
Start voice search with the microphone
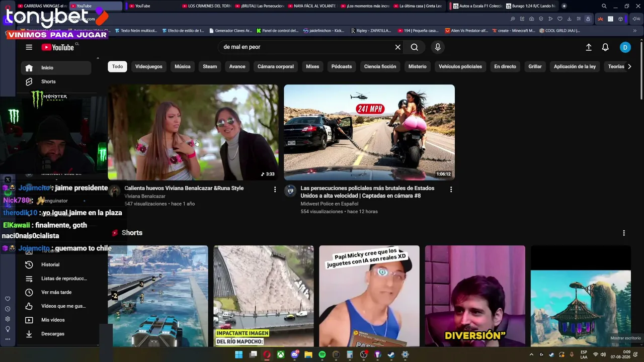438,47
